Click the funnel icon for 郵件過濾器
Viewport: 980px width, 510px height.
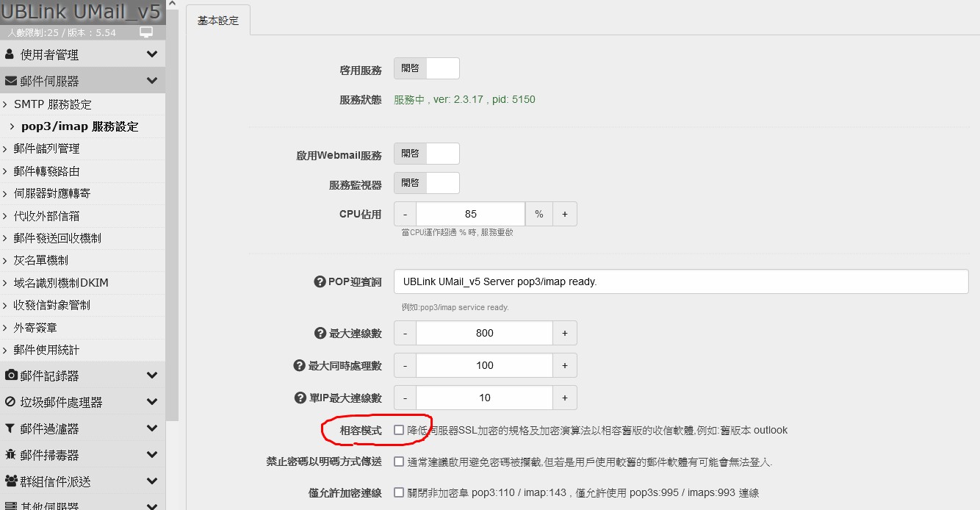pyautogui.click(x=10, y=428)
